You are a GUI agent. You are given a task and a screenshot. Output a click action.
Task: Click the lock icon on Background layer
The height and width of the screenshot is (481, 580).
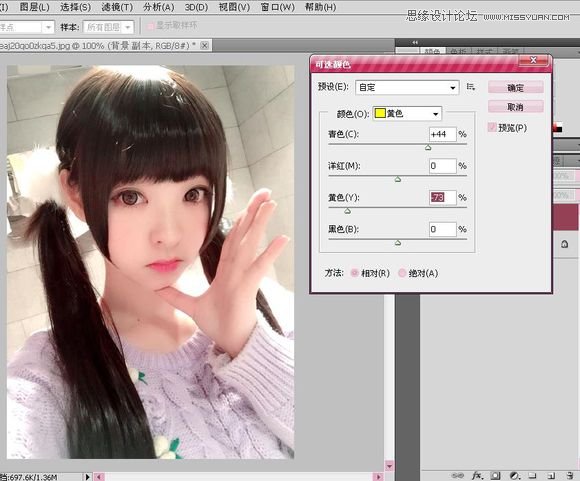point(564,244)
